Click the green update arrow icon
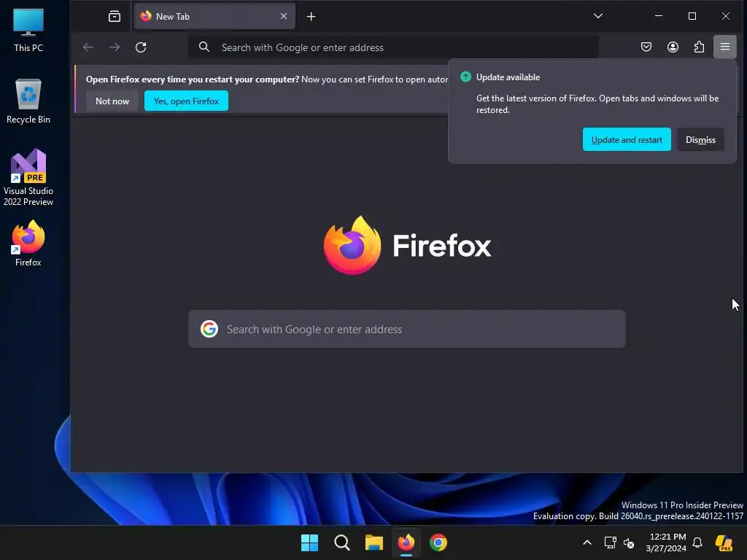Screen dimensions: 747x560 coord(465,77)
